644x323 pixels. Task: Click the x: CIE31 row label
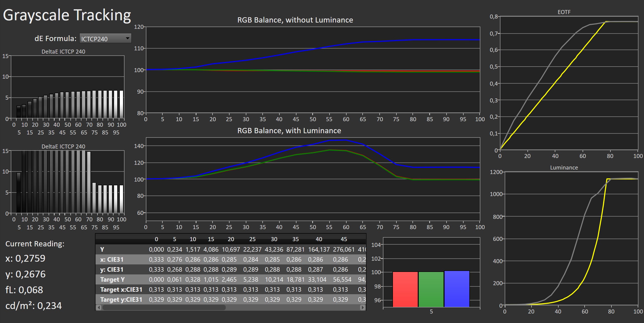coord(112,259)
